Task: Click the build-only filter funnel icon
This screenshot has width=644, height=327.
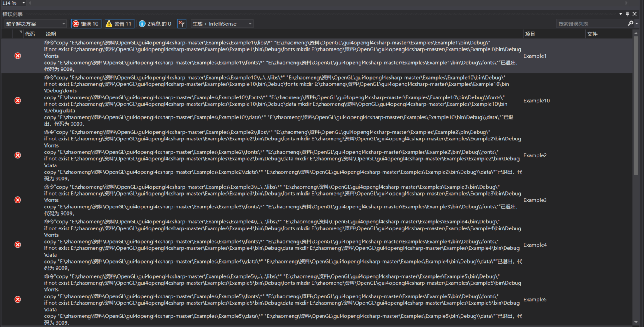Action: 182,24
